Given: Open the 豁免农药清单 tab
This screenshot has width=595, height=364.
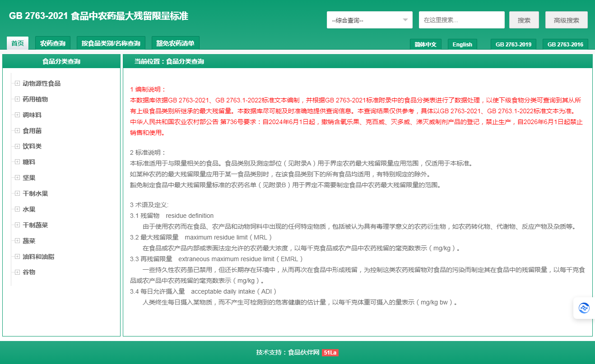Looking at the screenshot, I should [176, 43].
